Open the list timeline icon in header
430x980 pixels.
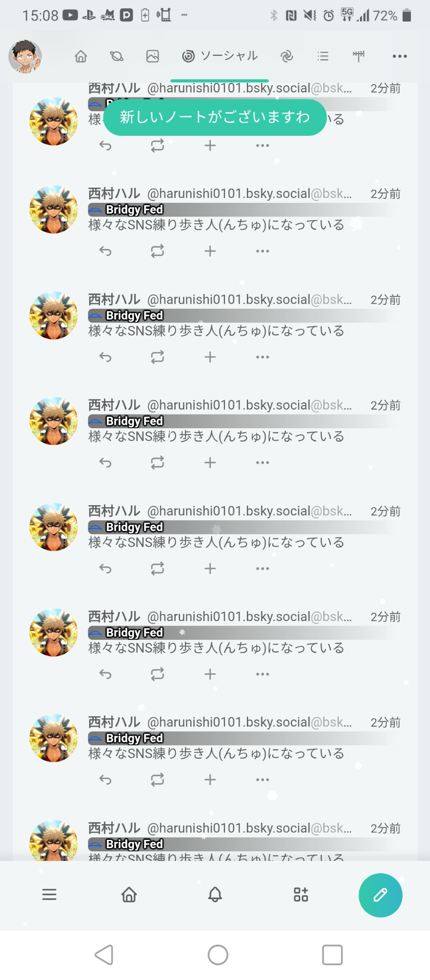click(x=323, y=56)
